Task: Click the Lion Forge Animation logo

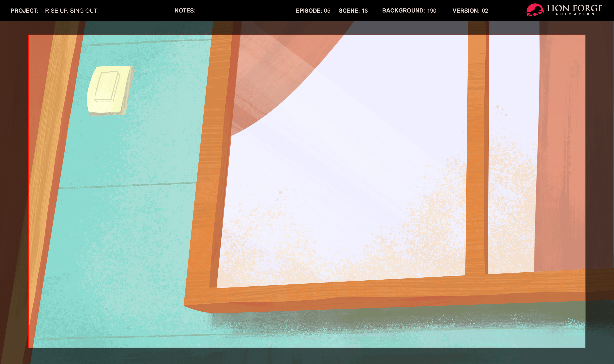Action: click(564, 10)
